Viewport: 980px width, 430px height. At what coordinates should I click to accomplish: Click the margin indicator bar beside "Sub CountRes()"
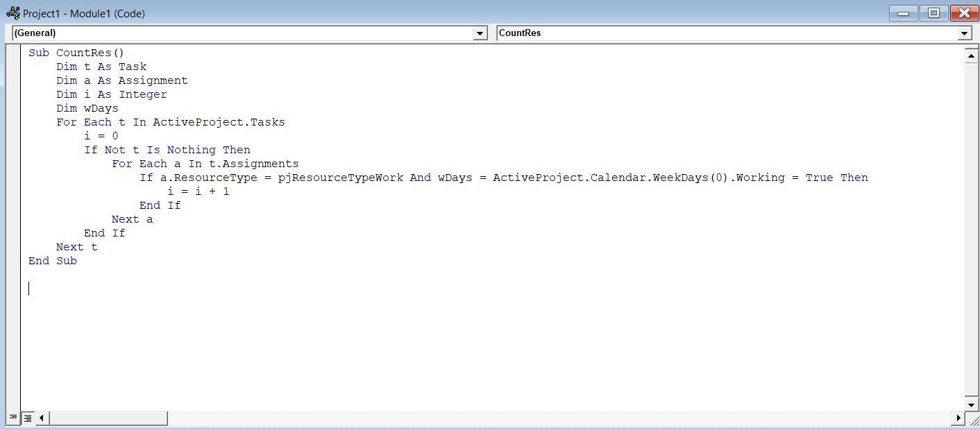click(13, 53)
